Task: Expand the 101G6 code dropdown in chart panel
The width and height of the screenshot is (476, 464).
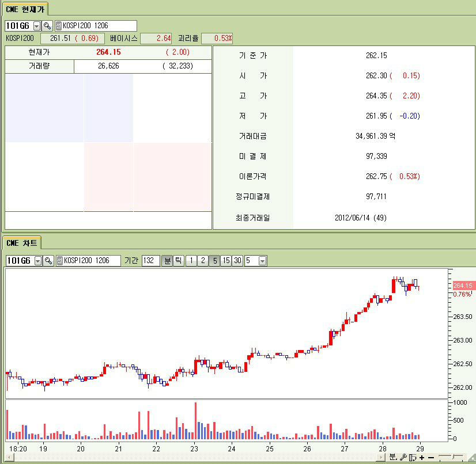Action: (x=38, y=261)
